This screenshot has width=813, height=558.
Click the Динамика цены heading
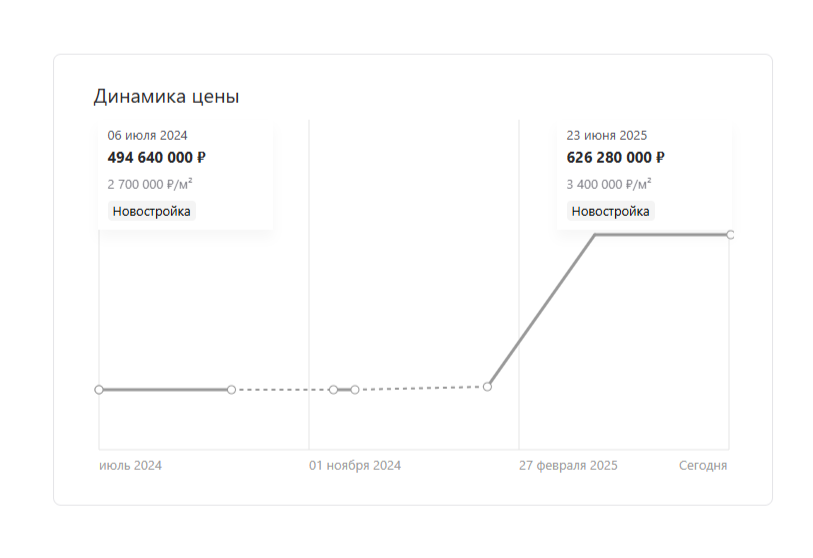pos(166,96)
